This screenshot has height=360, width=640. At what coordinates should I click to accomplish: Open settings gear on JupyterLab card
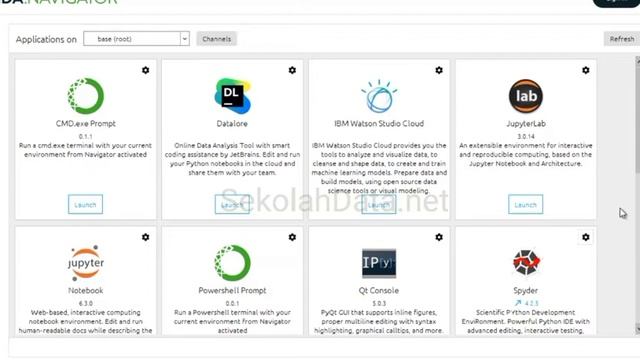(586, 70)
